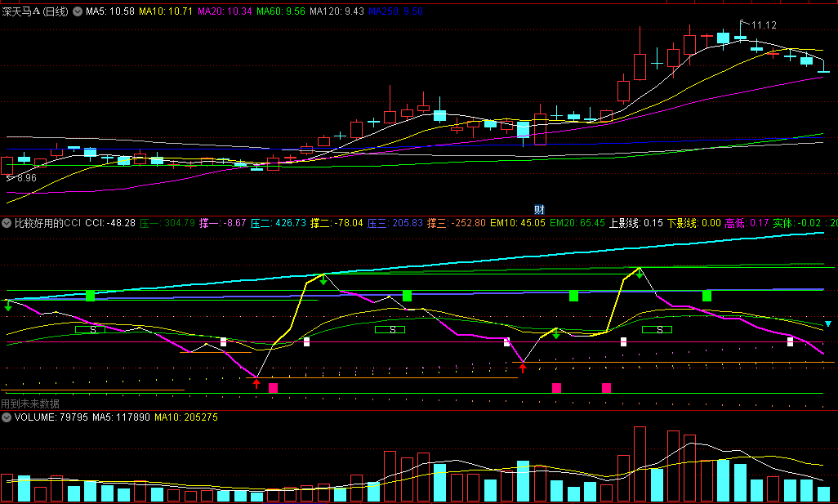Click the CCI: -48.28 value
This screenshot has width=838, height=504.
pyautogui.click(x=110, y=223)
